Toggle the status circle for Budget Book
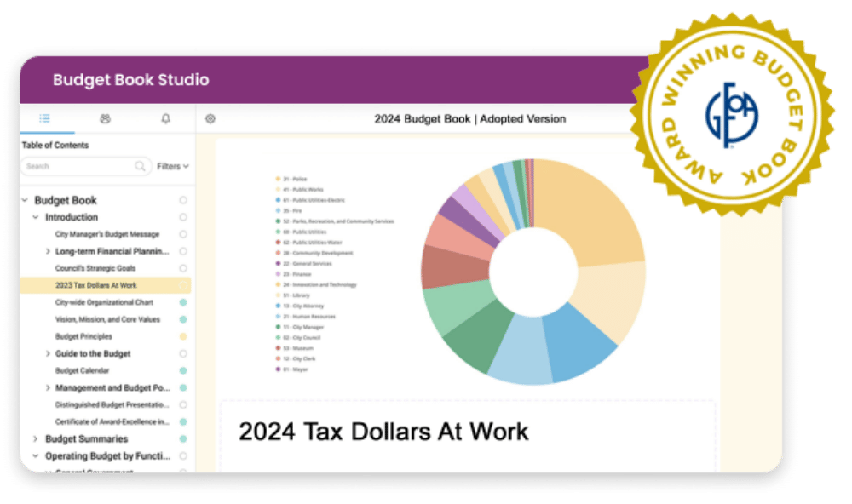This screenshot has width=852, height=504. (x=183, y=200)
